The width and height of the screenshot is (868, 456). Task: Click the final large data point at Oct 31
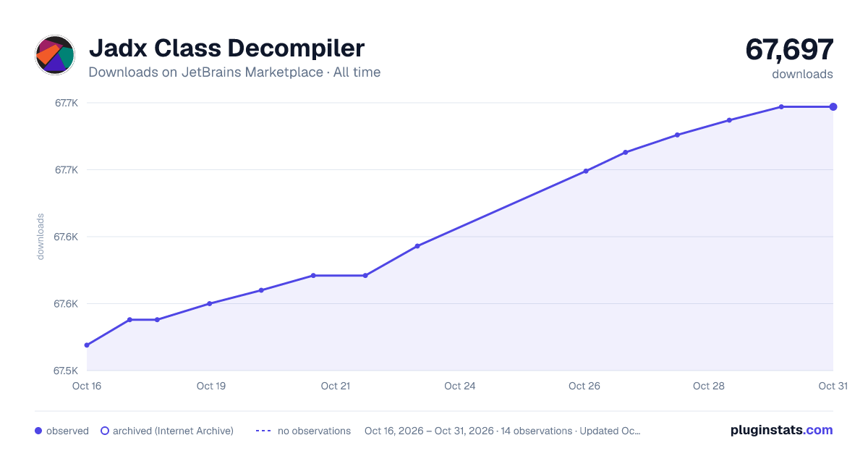833,107
